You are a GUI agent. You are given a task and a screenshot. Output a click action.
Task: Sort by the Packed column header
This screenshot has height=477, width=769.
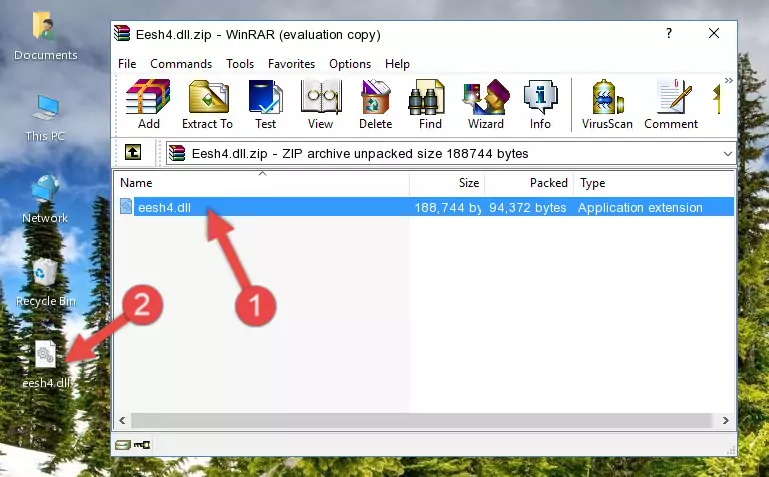[x=529, y=183]
